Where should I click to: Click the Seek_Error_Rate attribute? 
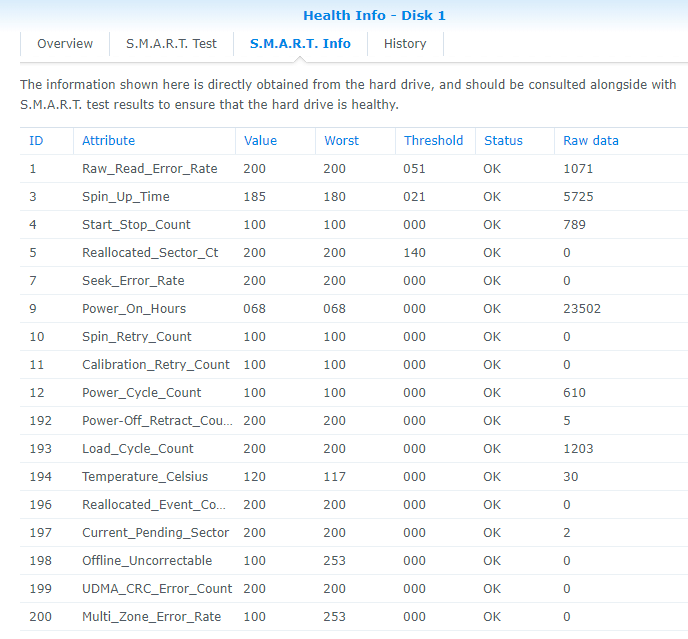click(x=133, y=281)
